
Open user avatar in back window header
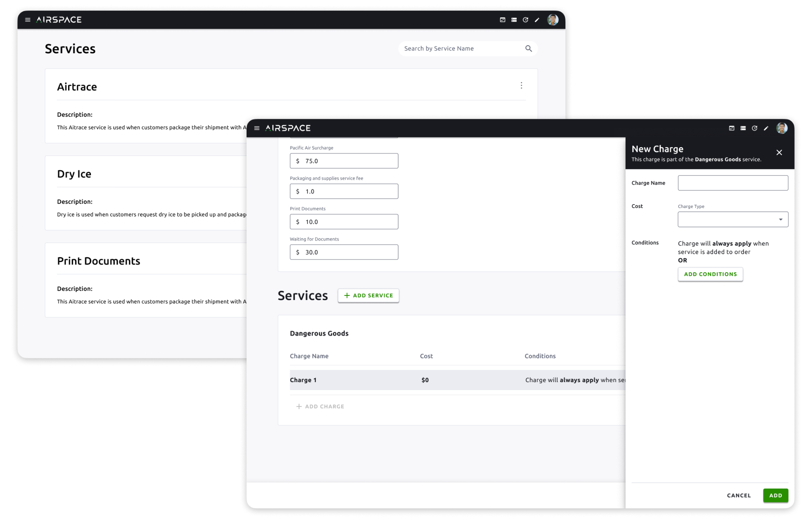tap(553, 20)
